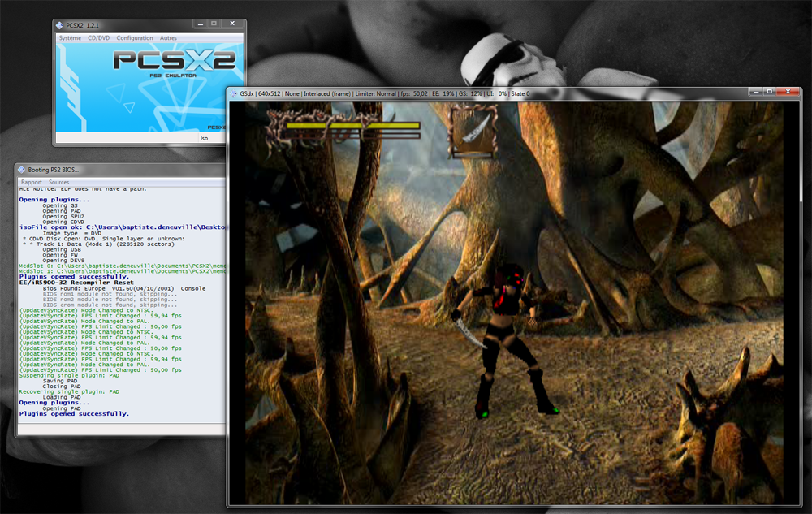Viewport: 812px width, 514px height.
Task: Click the GSdx window title icon
Action: pos(234,93)
